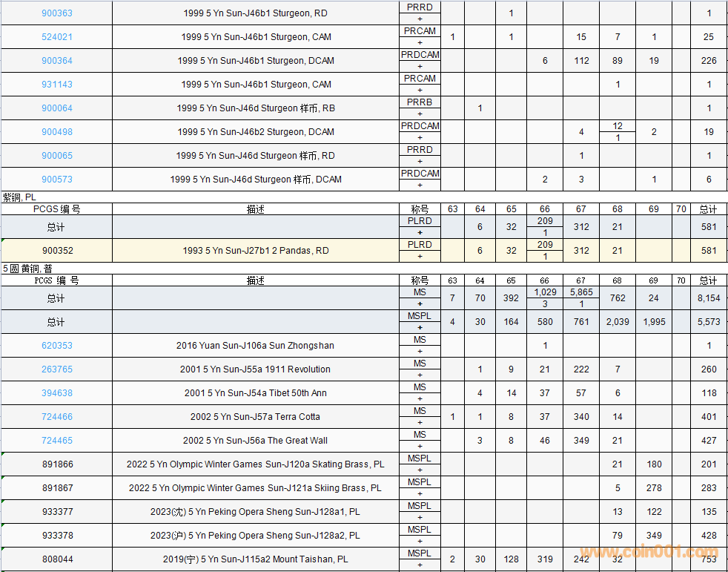728x572 pixels.
Task: Click PCGS link 900498
Action: 57,132
